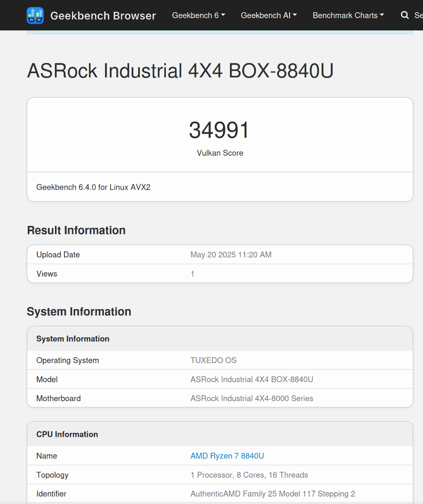Expand the Geekbench 6 dropdown menu
Image resolution: width=423 pixels, height=504 pixels.
pos(198,15)
